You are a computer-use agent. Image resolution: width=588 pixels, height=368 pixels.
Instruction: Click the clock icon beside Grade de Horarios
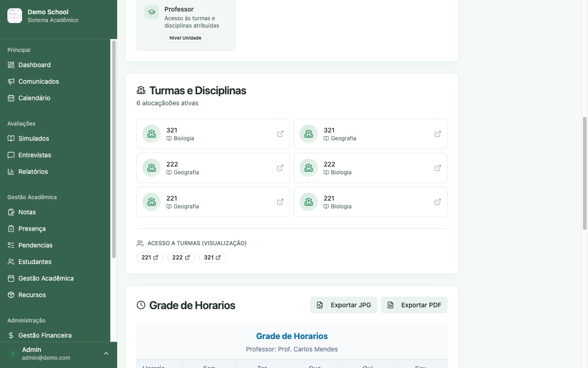(x=141, y=305)
